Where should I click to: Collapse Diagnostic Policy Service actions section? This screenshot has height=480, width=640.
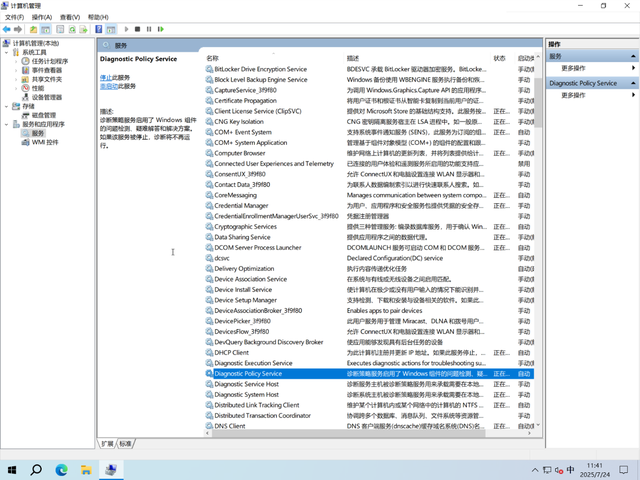click(x=633, y=83)
